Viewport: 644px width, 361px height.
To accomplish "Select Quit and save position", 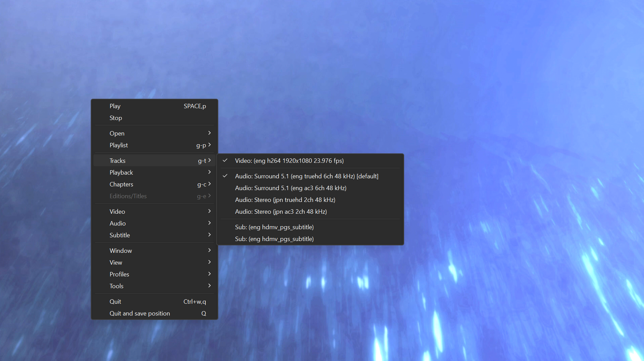I will [155, 313].
